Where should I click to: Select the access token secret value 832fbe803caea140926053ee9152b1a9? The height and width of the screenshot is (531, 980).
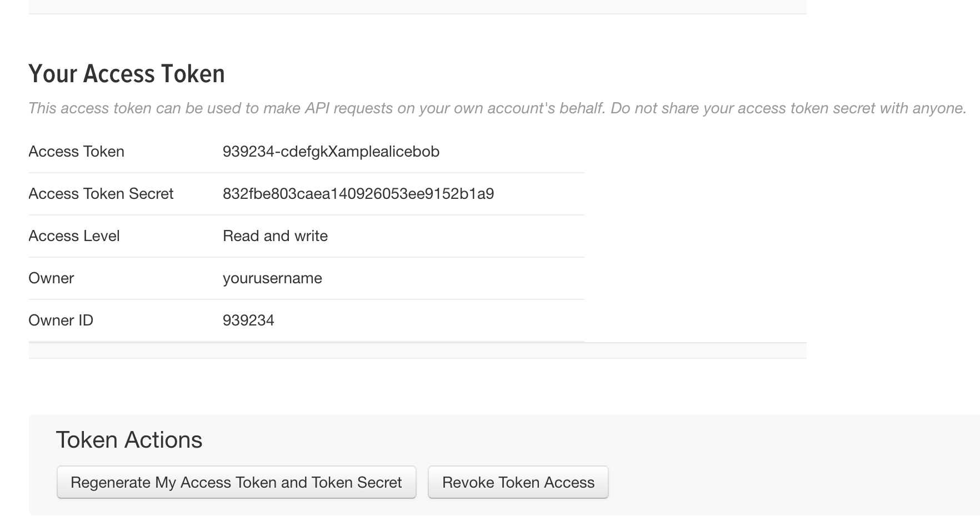coord(358,194)
